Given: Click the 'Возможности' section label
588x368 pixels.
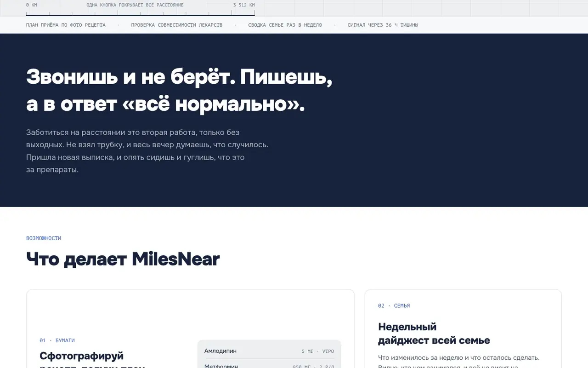Looking at the screenshot, I should coord(44,238).
